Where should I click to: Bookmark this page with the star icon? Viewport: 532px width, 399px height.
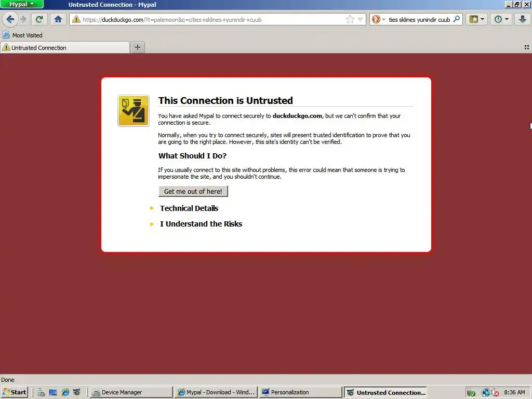pos(350,19)
